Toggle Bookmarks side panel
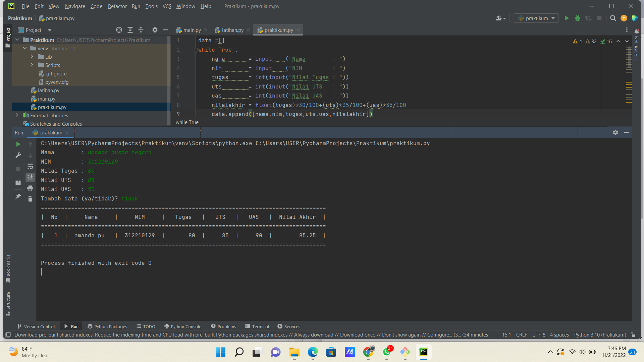The height and width of the screenshot is (362, 644). point(8,268)
